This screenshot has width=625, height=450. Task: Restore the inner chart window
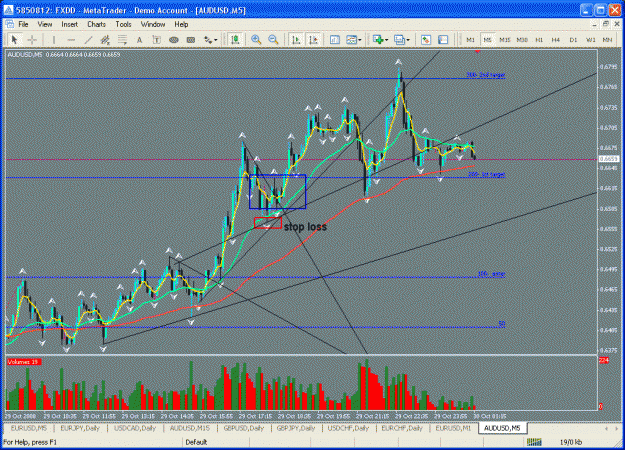605,24
